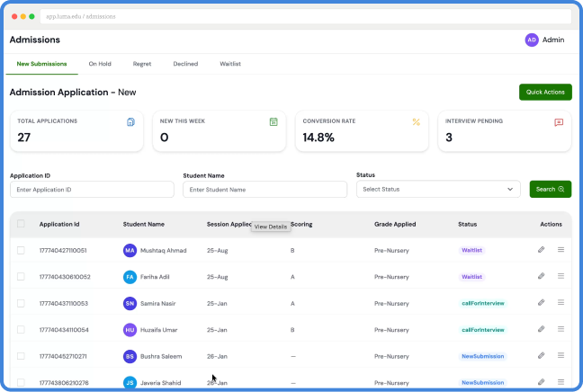
Task: Click the edit pencil icon for Samira Nasir
Action: click(x=542, y=302)
